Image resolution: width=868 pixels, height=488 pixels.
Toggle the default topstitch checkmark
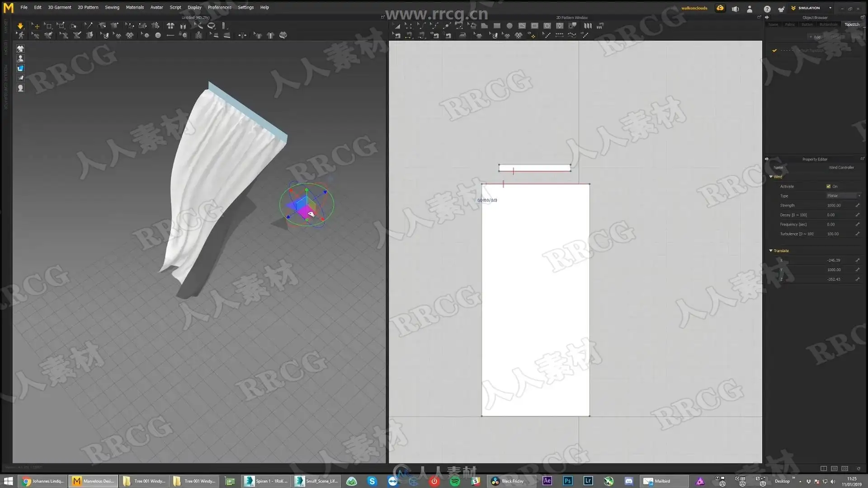pos(774,50)
